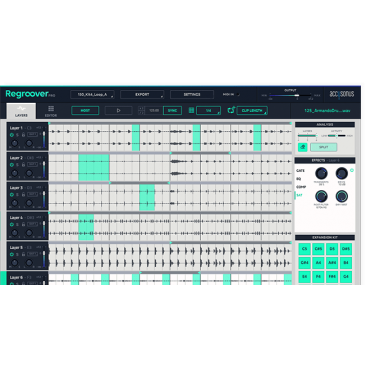This screenshot has height=366, width=366.
Task: Click the lock icon on Layer 1
Action: click(x=23, y=135)
